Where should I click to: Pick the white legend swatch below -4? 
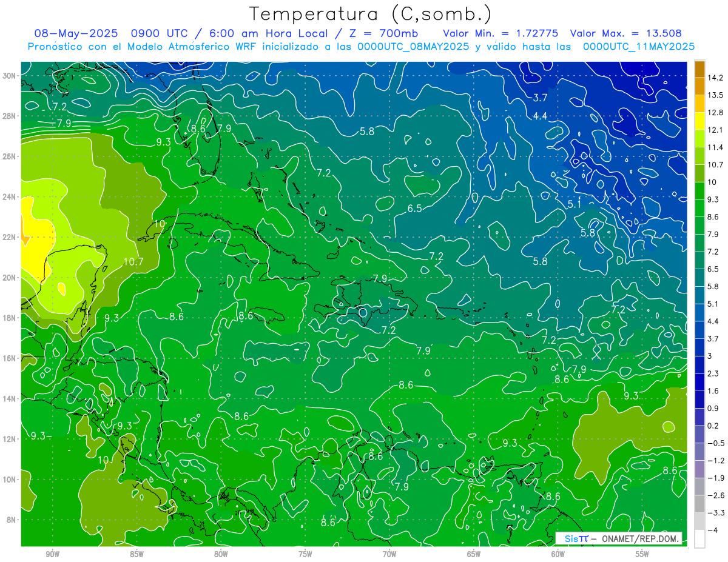click(699, 539)
